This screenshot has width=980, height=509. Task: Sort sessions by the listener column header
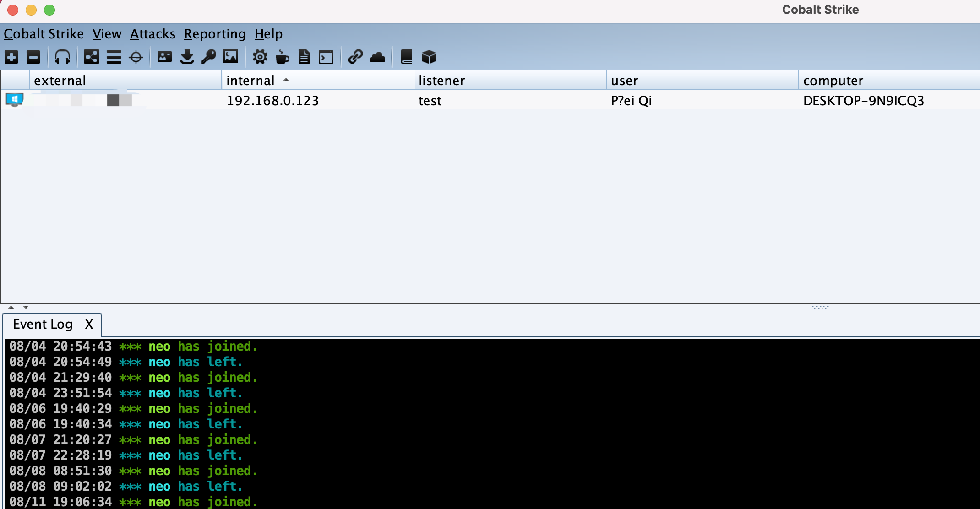[441, 81]
